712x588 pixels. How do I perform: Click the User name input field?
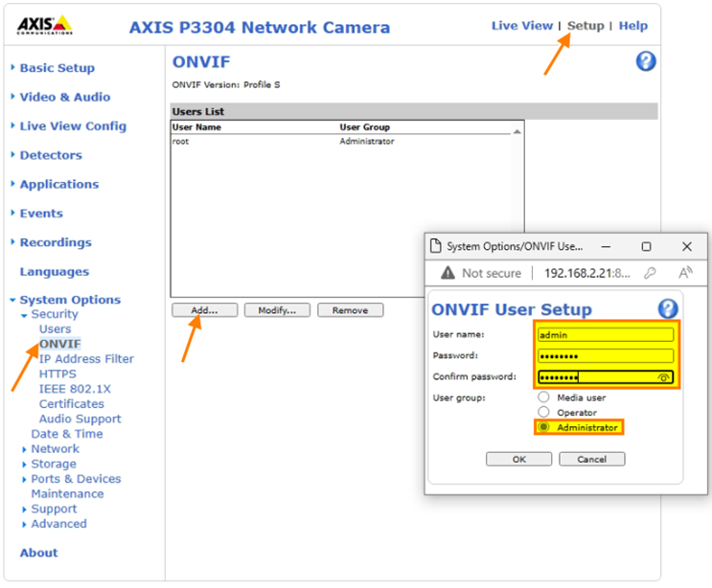tap(606, 335)
